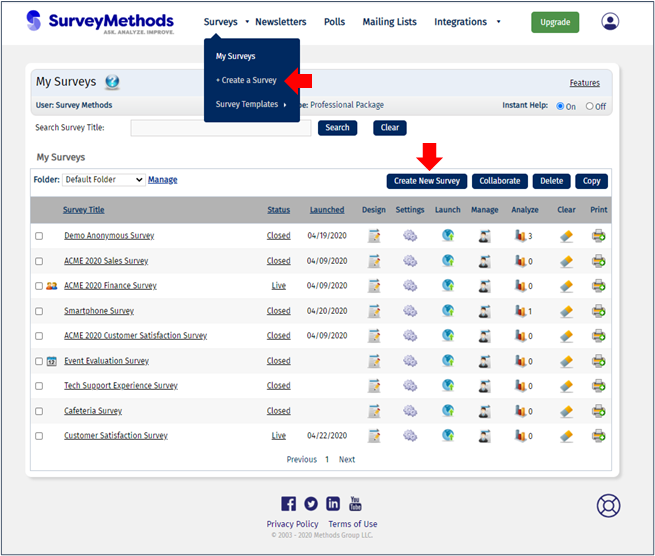Open Analyze chart for Demo Anonymous Survey

[x=520, y=236]
